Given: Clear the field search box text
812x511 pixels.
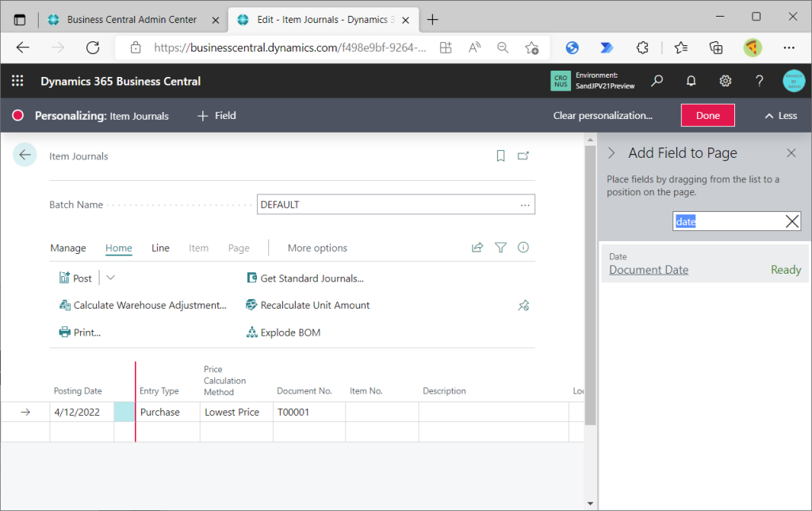Looking at the screenshot, I should tap(791, 221).
